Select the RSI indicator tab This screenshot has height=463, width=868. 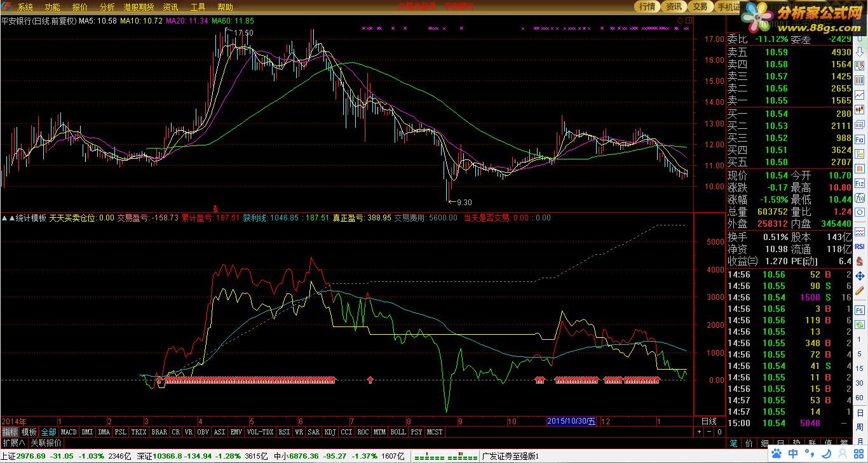tap(284, 432)
